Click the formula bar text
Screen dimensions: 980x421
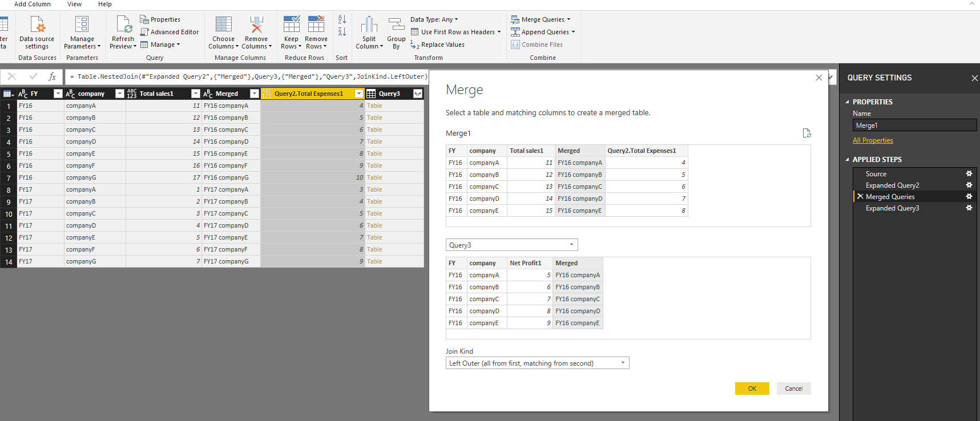click(x=248, y=76)
